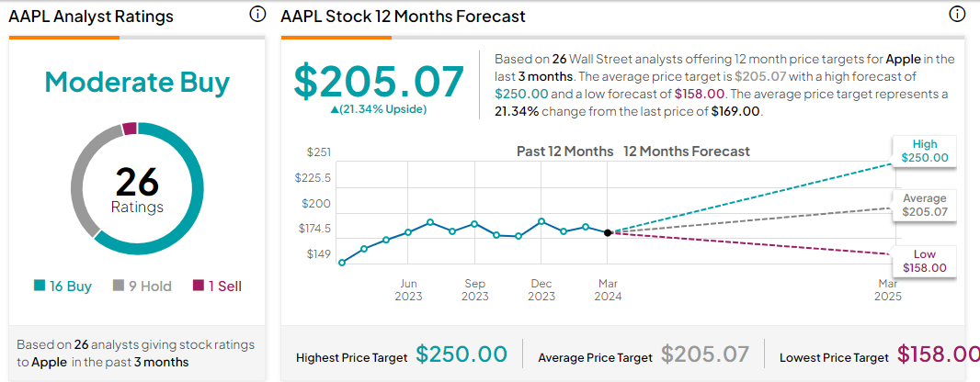This screenshot has height=382, width=980.
Task: Click info icon beside AAPL Analyst Ratings
Action: click(x=257, y=15)
